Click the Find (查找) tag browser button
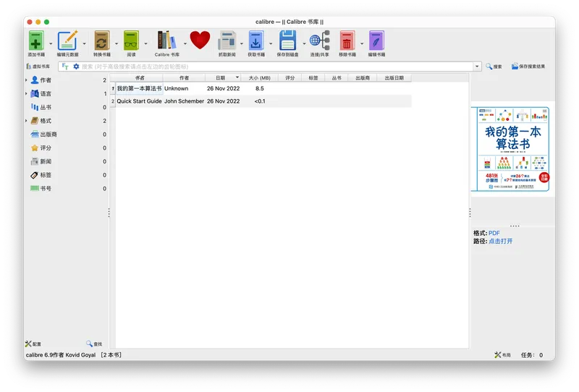Viewport: 579px width, 392px height. 94,344
